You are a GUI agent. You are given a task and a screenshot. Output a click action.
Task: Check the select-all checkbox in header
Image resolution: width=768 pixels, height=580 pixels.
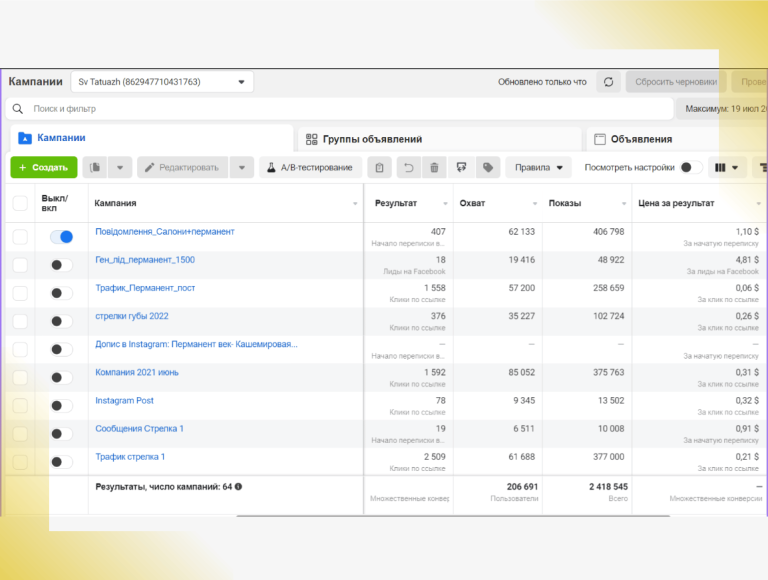20,203
